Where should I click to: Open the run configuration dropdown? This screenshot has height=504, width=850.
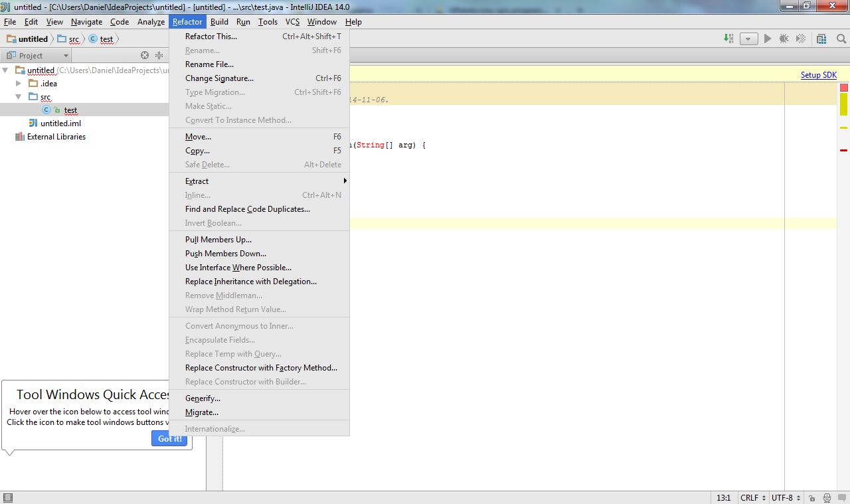(x=749, y=39)
